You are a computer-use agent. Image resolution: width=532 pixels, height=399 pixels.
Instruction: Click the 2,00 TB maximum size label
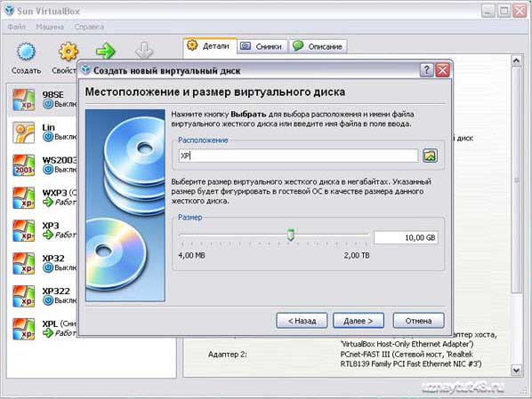(x=357, y=255)
